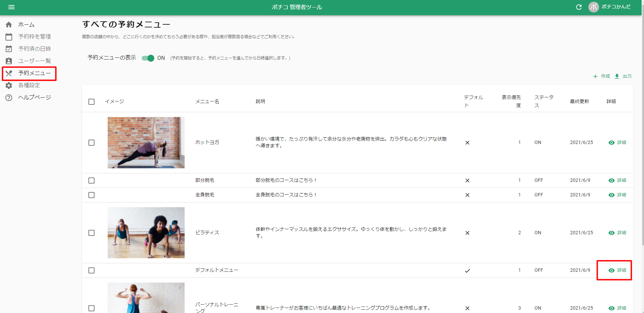The height and width of the screenshot is (313, 644).
Task: Select the ピラティス row checkbox
Action: (x=91, y=233)
